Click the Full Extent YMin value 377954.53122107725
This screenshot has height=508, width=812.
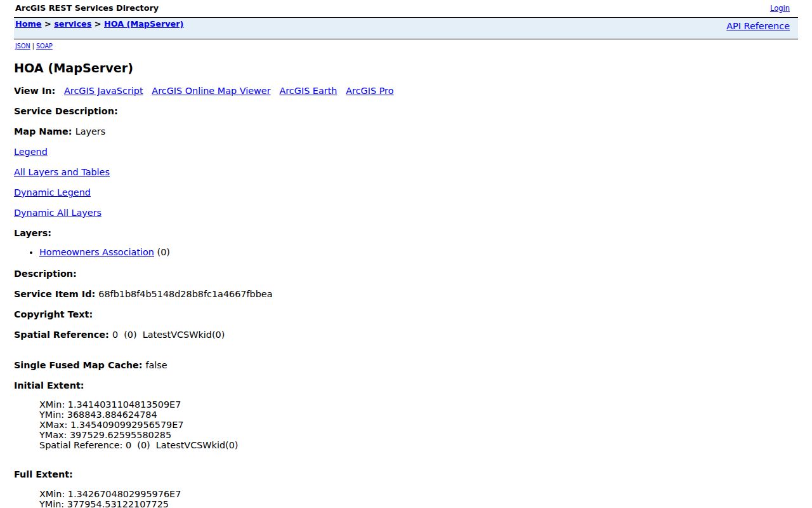click(x=118, y=504)
